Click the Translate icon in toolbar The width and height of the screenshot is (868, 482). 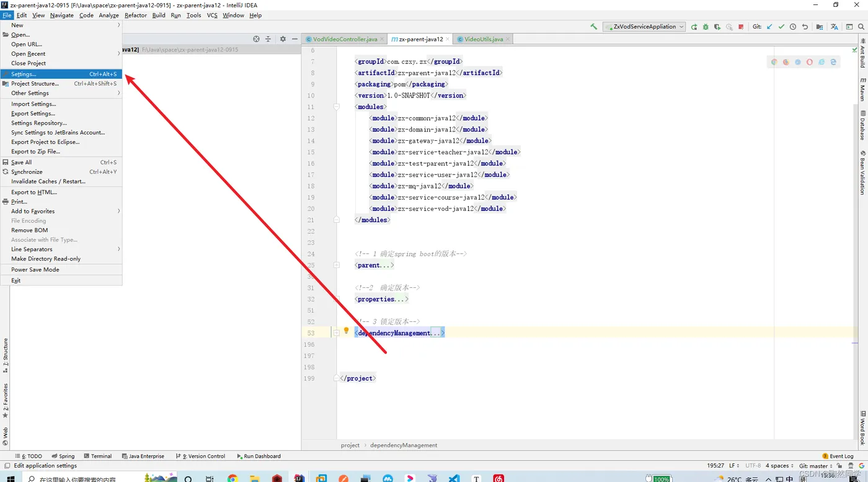835,27
